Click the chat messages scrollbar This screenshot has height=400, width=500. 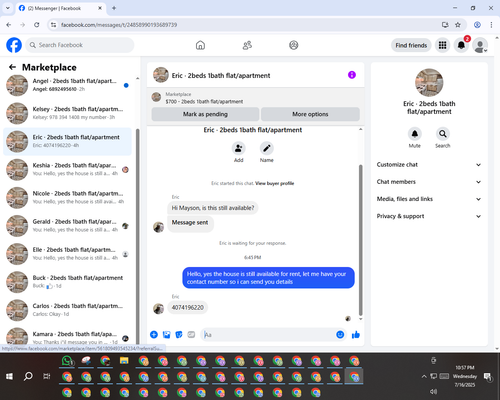(x=360, y=240)
